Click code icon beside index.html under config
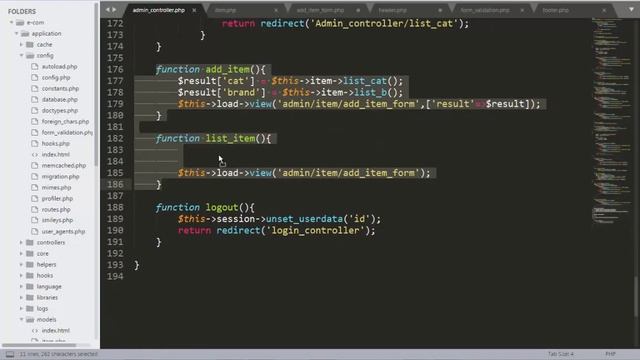Image resolution: width=640 pixels, height=360 pixels. 35,155
